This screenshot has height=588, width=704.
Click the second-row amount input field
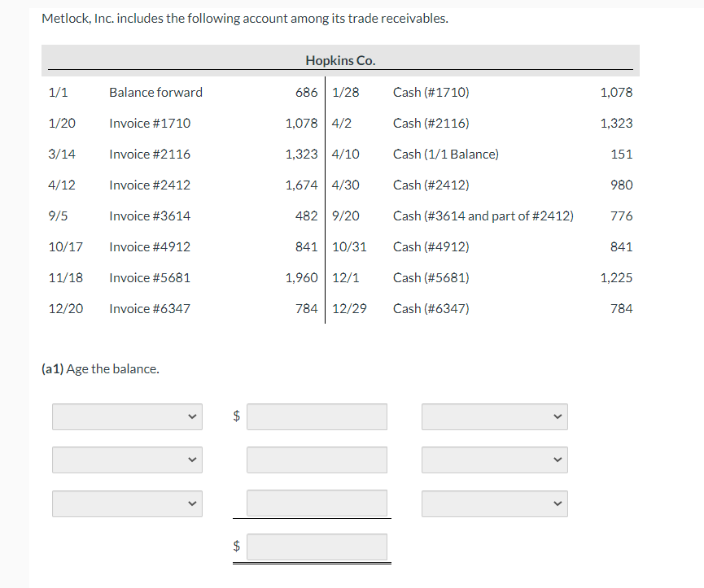point(317,460)
